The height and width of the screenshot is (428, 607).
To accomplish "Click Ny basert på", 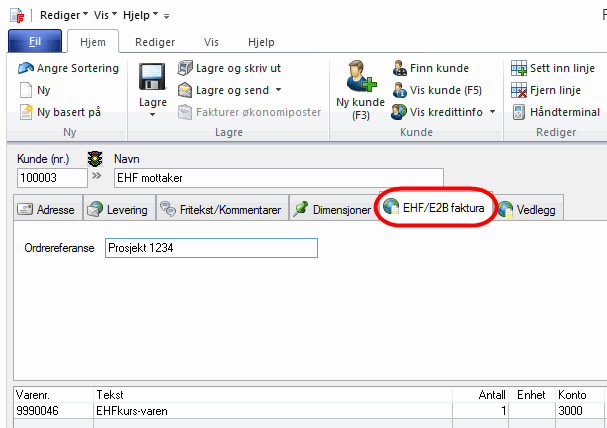I will (68, 111).
